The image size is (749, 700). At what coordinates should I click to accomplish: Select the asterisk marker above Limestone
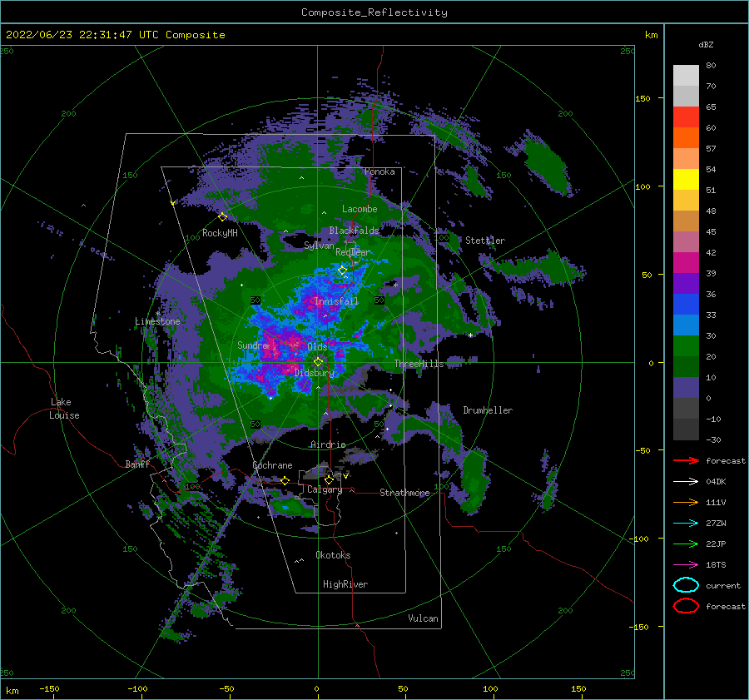[x=157, y=314]
